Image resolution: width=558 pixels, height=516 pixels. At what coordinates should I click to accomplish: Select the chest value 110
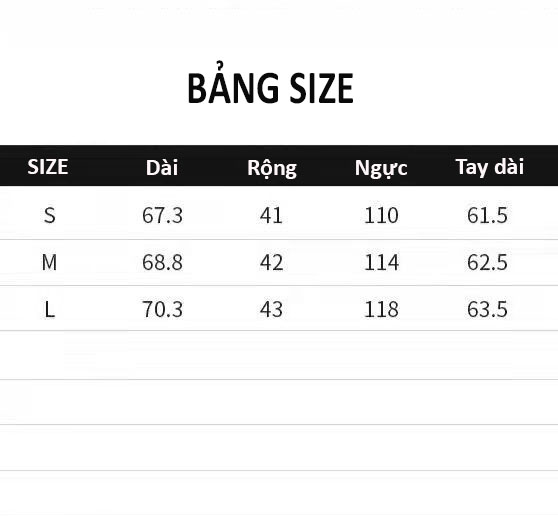(381, 215)
